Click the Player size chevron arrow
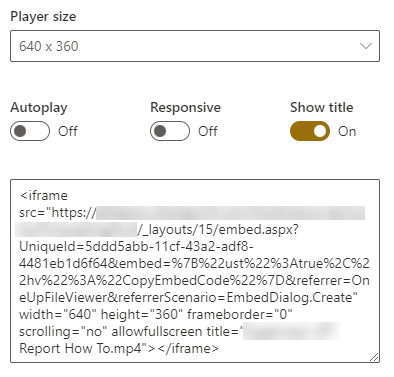This screenshot has height=377, width=394. [x=366, y=46]
